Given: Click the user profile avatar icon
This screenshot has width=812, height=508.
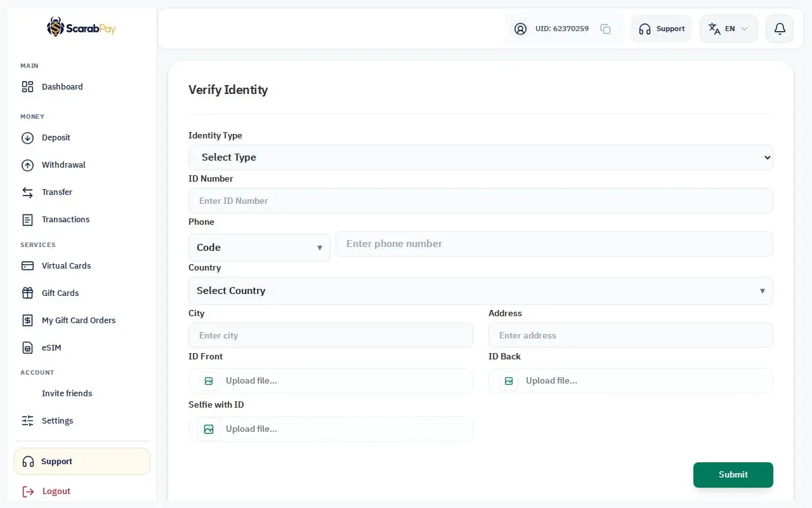Looking at the screenshot, I should [520, 29].
